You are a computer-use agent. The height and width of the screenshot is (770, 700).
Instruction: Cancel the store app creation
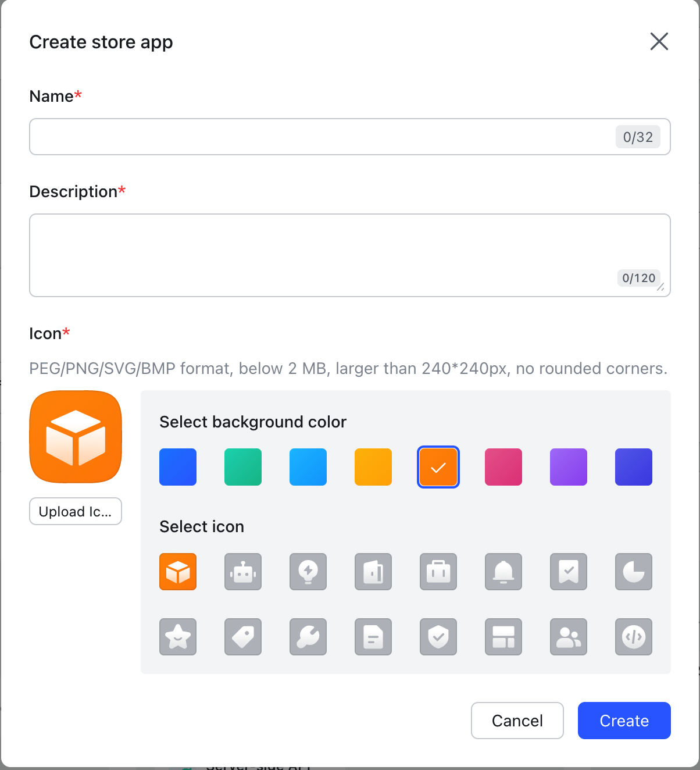[x=517, y=721]
